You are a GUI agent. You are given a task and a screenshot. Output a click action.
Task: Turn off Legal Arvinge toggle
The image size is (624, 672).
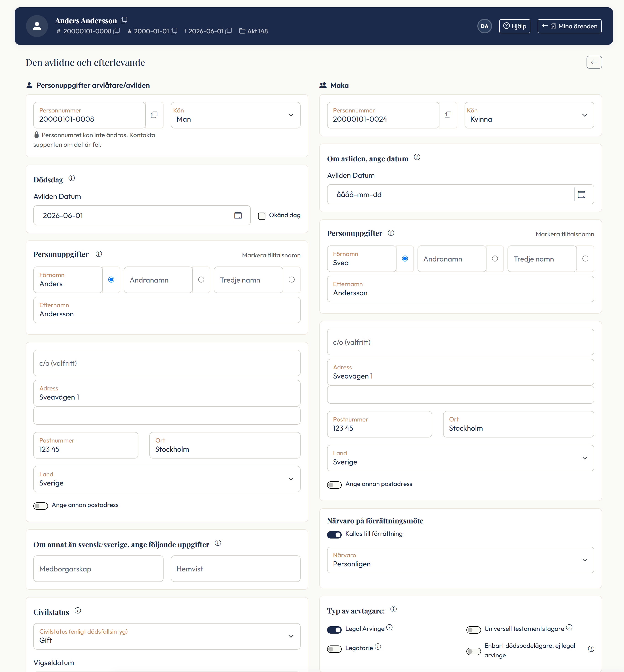pos(334,630)
